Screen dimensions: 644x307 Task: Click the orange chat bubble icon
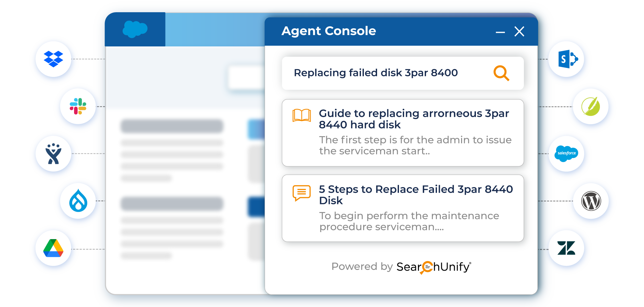301,193
